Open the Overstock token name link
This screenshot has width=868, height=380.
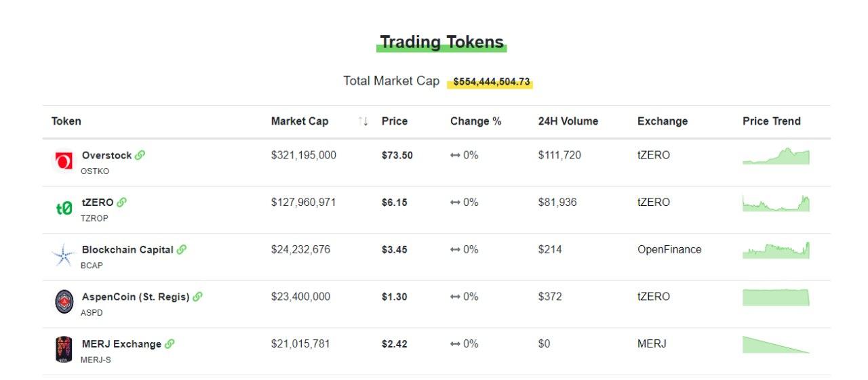106,155
